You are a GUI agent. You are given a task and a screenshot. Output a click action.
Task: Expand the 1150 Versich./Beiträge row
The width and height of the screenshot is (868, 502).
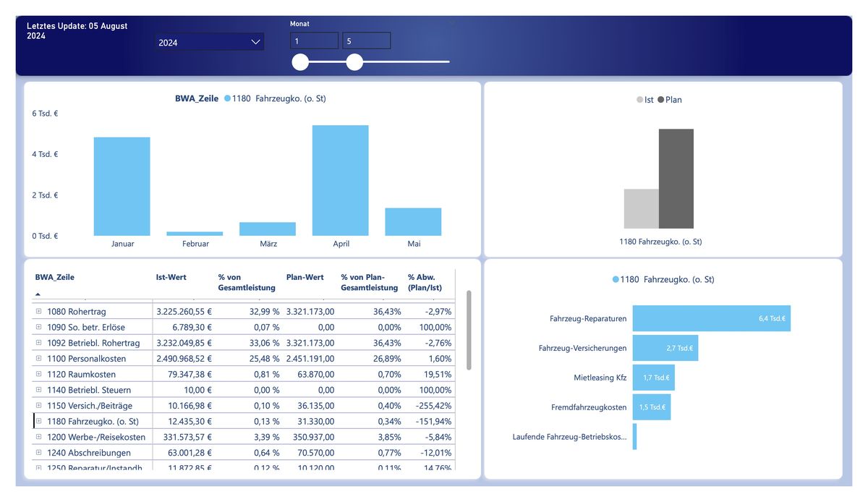[39, 405]
